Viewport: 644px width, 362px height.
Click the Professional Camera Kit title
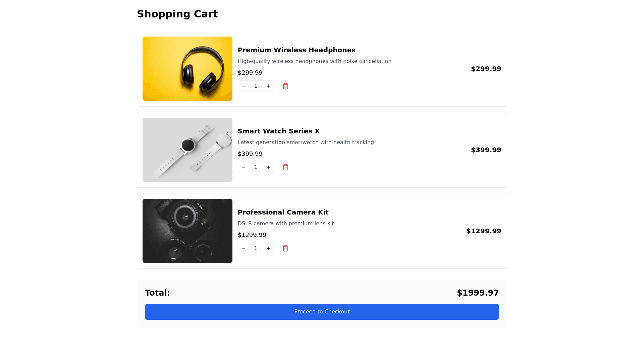click(283, 212)
